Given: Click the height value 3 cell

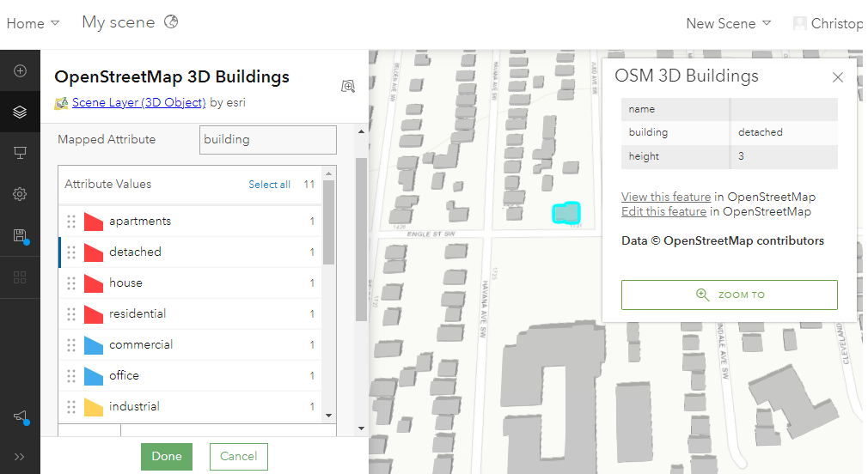Looking at the screenshot, I should [784, 156].
